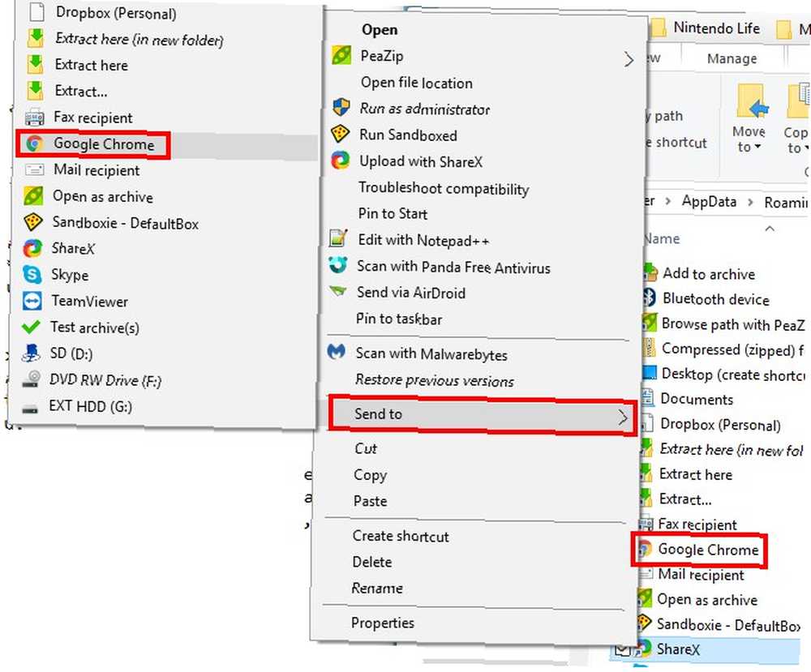This screenshot has width=811, height=672.
Task: Choose Delete from the context menu
Action: (x=372, y=562)
